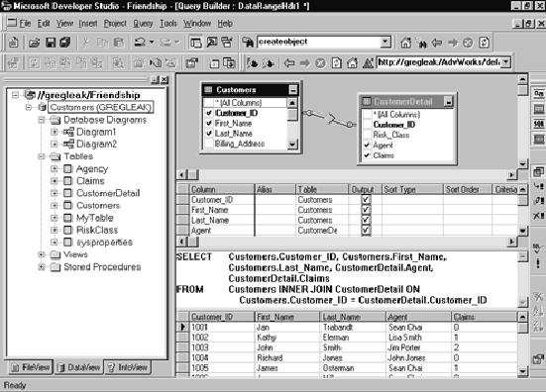Click the Open file toolbar icon
Screen dimensions: 546x392
pos(34,43)
